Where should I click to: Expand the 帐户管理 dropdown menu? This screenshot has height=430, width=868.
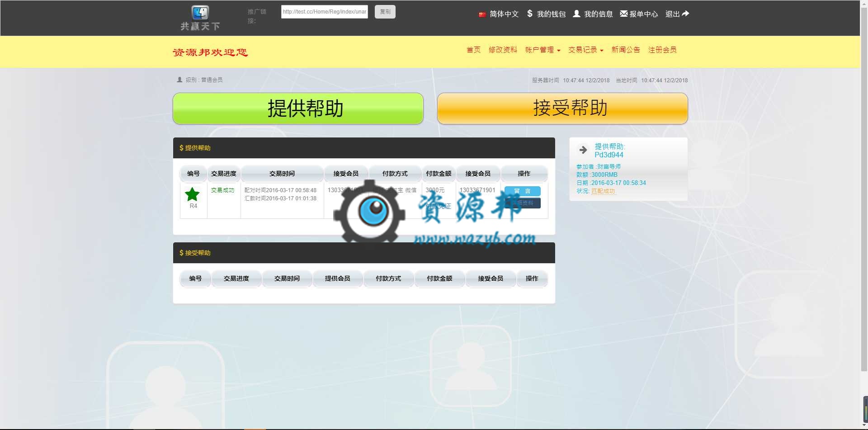pos(542,50)
